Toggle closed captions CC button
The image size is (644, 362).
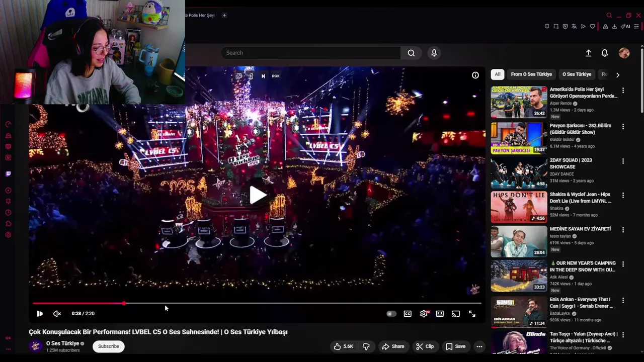(408, 314)
